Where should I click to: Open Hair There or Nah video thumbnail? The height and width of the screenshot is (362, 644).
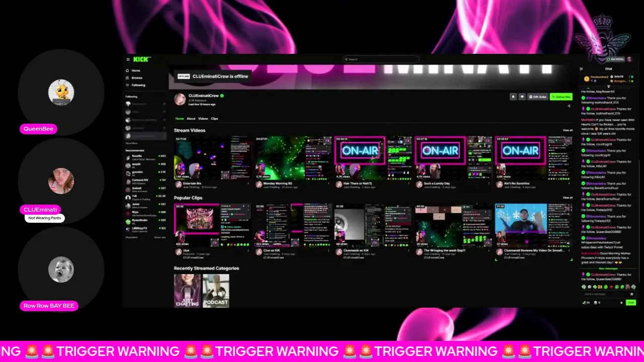[373, 157]
